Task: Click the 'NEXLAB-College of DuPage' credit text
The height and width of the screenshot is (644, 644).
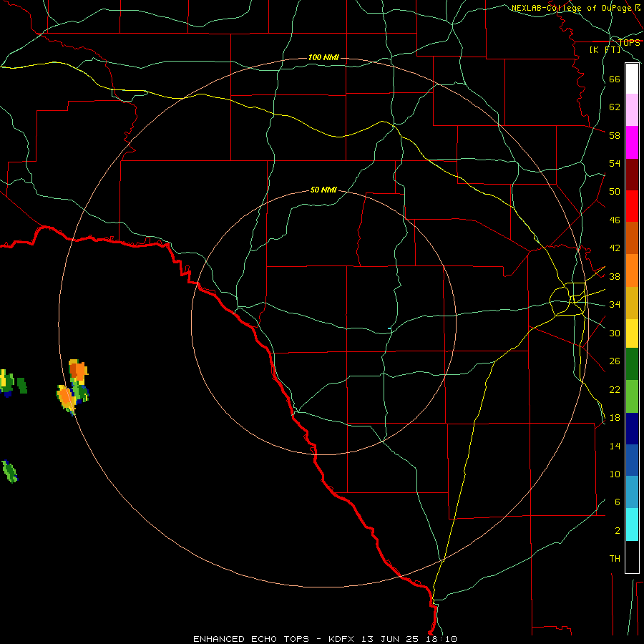Action: click(x=571, y=8)
